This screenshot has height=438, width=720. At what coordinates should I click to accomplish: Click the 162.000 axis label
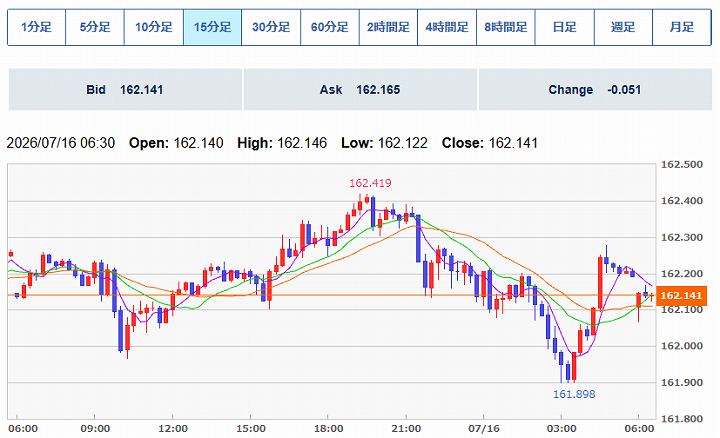coord(681,346)
